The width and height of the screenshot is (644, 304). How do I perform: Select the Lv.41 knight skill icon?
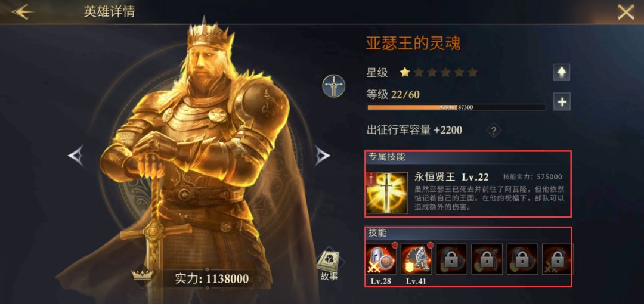pos(416,259)
